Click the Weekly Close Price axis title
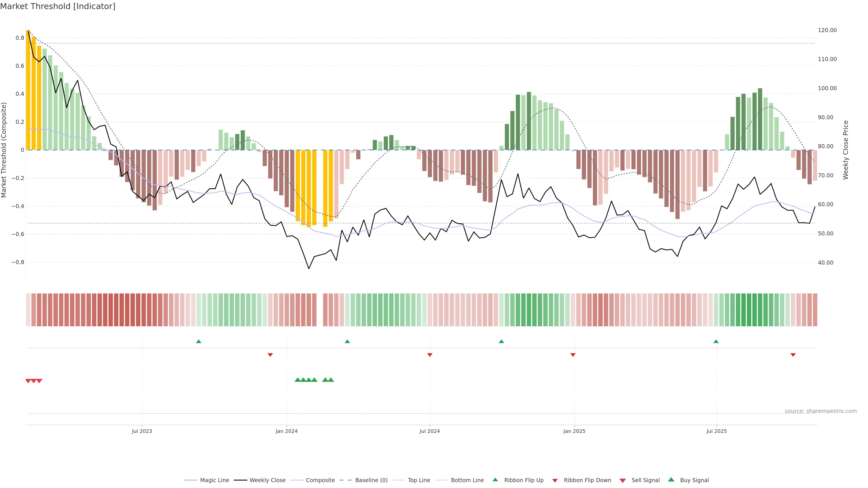 [x=845, y=150]
